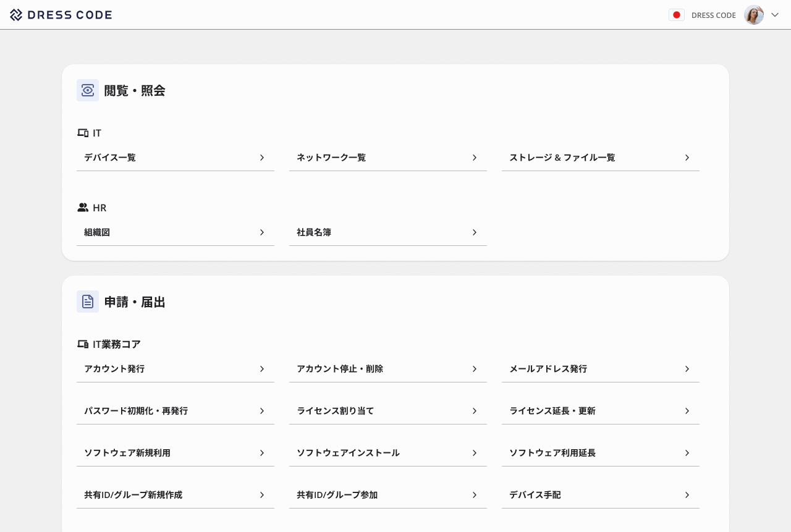Open 組織図 under HR

coord(97,232)
